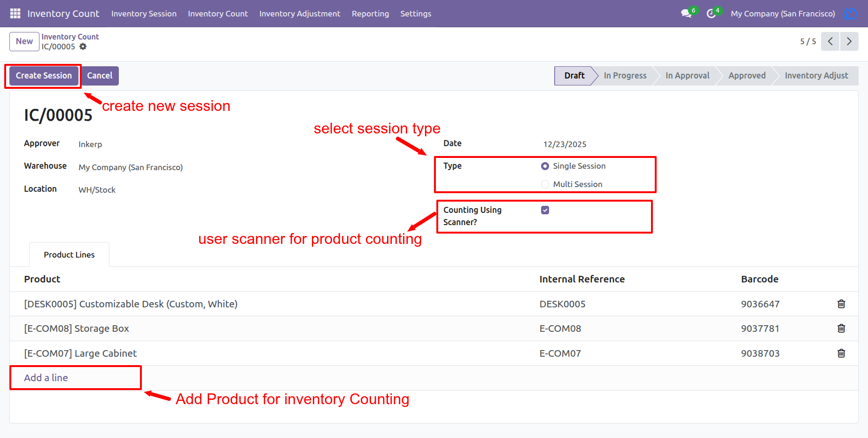
Task: Delete the Storage Box product line
Action: coord(841,328)
